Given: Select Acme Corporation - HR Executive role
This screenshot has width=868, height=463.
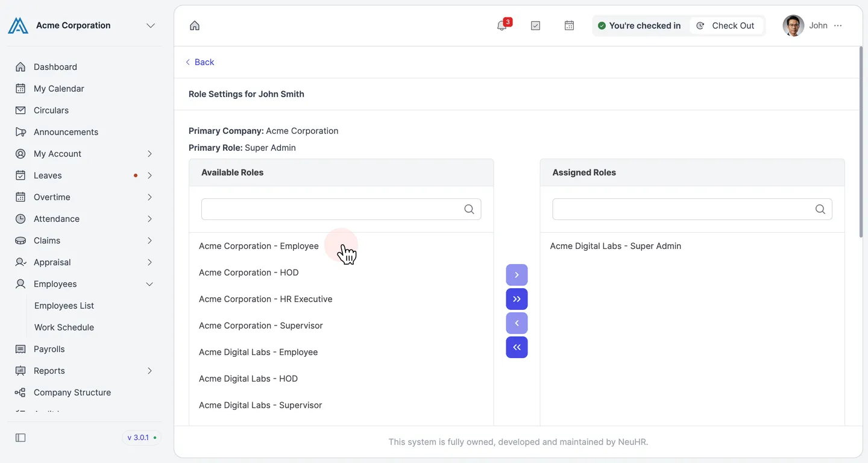Looking at the screenshot, I should pos(341,299).
